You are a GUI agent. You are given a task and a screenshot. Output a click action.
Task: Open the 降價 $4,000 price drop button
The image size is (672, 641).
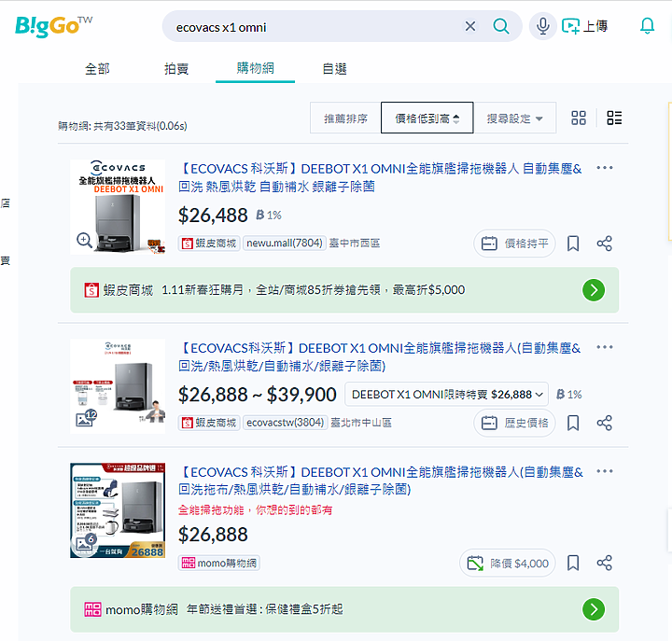(x=508, y=563)
